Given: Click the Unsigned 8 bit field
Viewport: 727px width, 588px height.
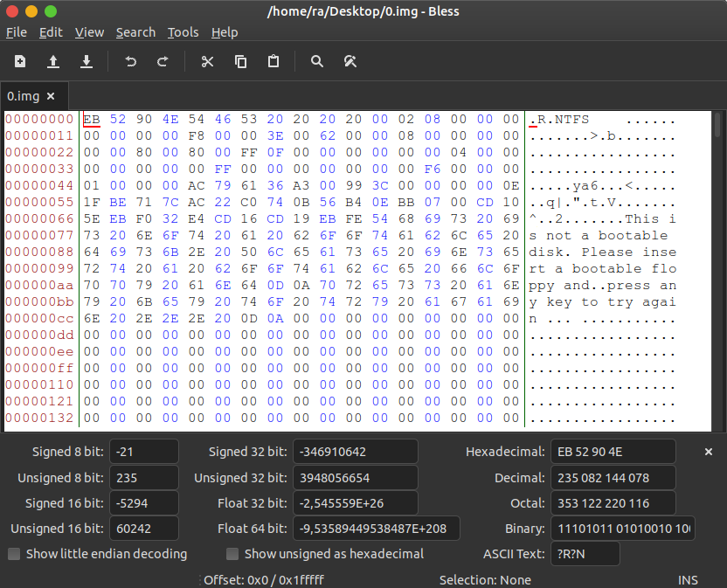Looking at the screenshot, I should [x=143, y=478].
